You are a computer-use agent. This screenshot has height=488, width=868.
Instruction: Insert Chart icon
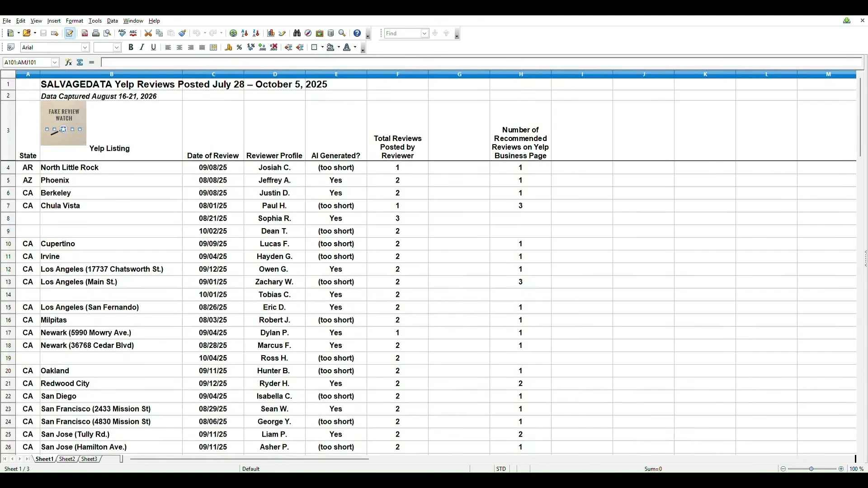click(x=271, y=33)
